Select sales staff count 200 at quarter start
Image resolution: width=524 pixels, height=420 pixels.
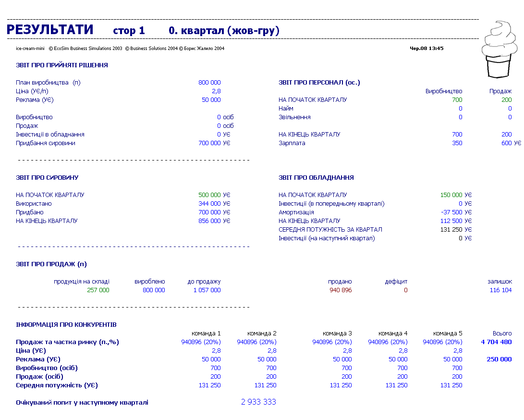[x=506, y=99]
